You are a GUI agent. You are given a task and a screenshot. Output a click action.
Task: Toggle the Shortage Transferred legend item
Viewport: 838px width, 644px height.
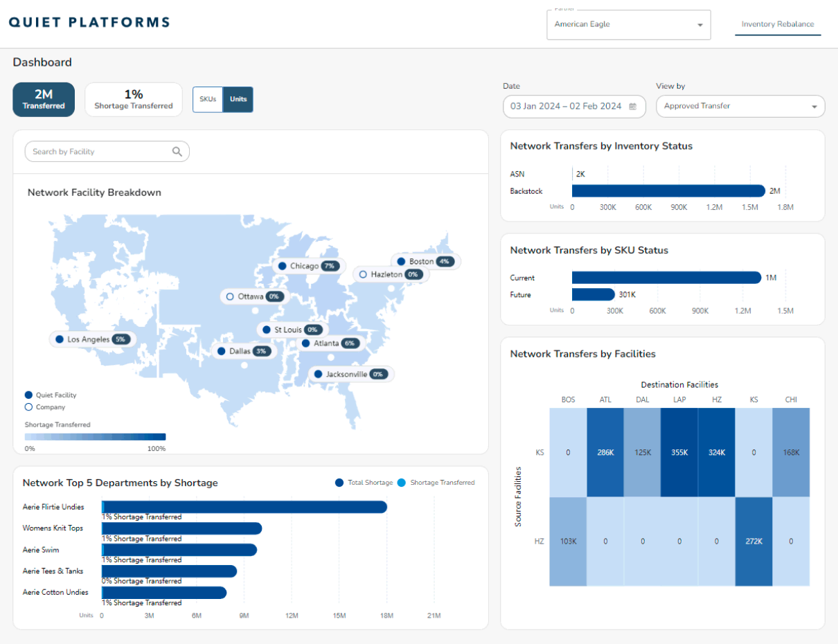pos(443,483)
